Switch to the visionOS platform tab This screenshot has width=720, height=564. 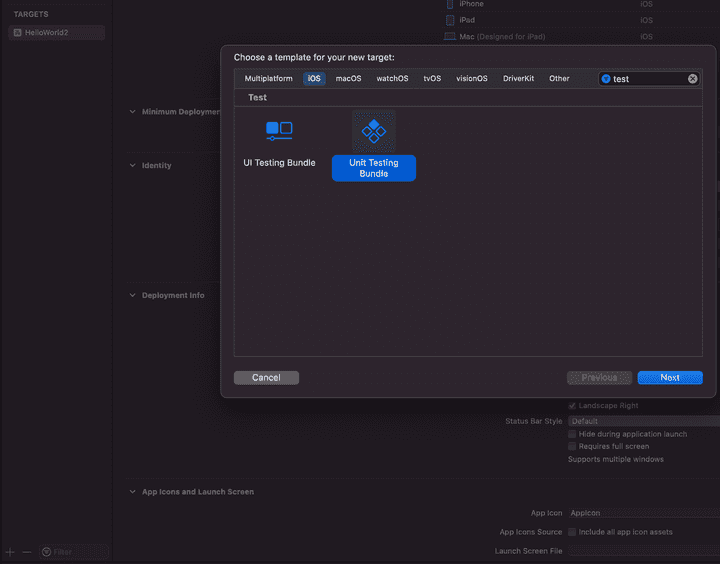click(x=471, y=79)
